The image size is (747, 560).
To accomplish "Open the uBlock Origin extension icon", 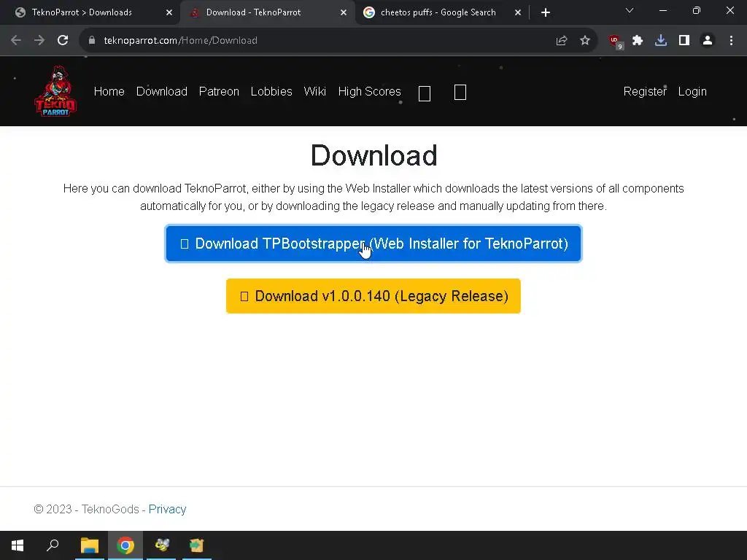I will tap(616, 42).
